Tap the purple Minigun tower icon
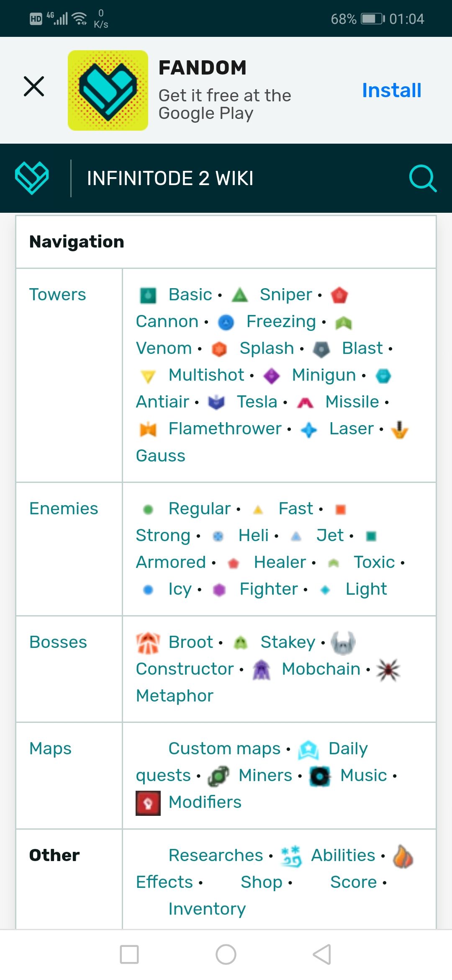The height and width of the screenshot is (980, 452). pyautogui.click(x=272, y=376)
